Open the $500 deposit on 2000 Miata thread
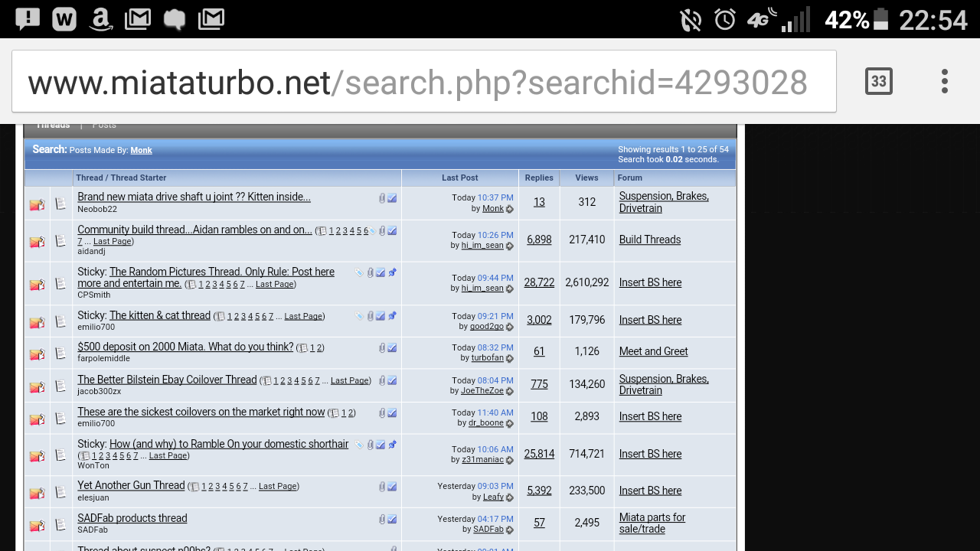 tap(185, 347)
